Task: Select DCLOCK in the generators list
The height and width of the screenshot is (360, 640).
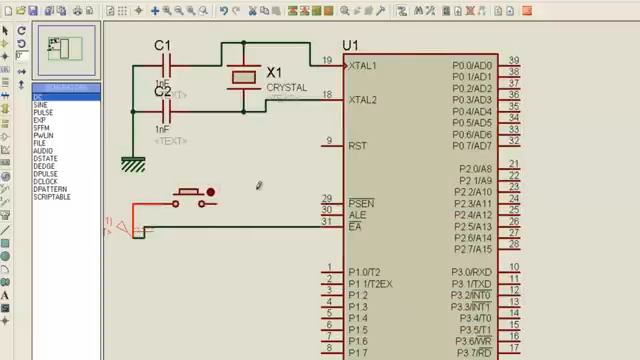Action: (x=45, y=182)
